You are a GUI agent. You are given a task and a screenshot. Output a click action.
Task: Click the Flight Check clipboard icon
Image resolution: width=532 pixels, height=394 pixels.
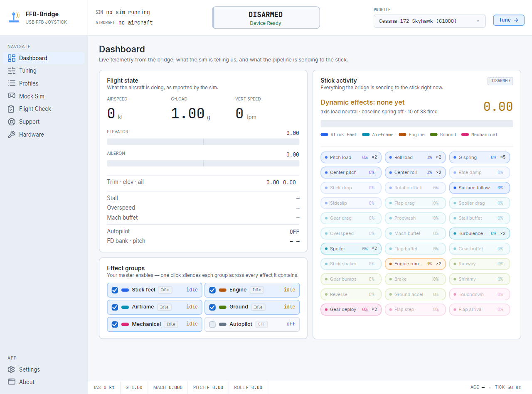click(x=12, y=109)
